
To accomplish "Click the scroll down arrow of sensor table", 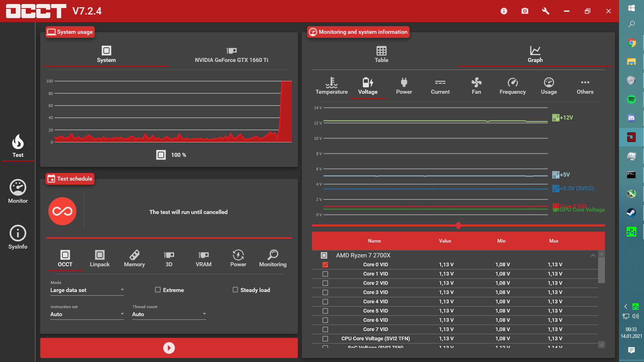I will pos(601,345).
